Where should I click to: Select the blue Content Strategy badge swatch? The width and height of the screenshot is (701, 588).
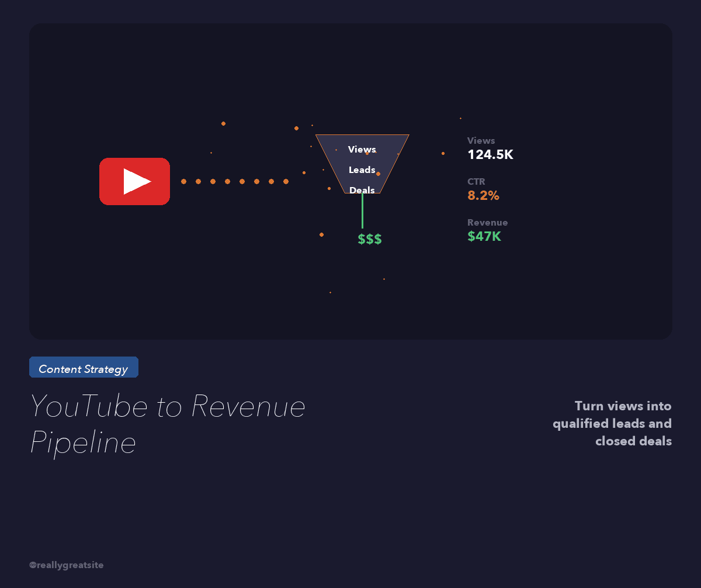click(x=84, y=367)
